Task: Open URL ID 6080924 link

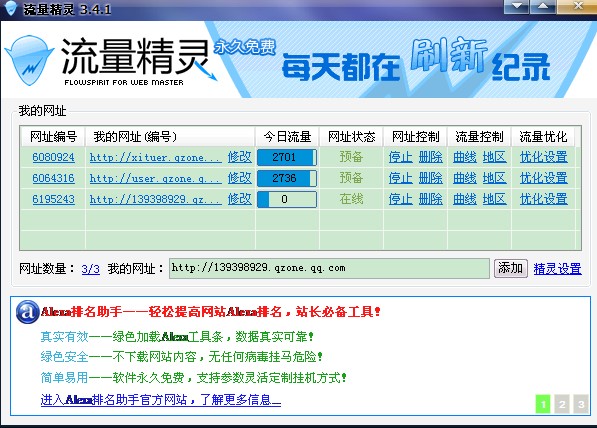Action: (x=53, y=157)
